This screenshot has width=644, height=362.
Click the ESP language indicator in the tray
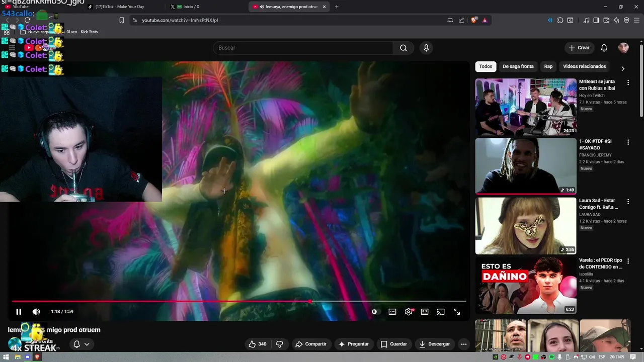(601, 357)
